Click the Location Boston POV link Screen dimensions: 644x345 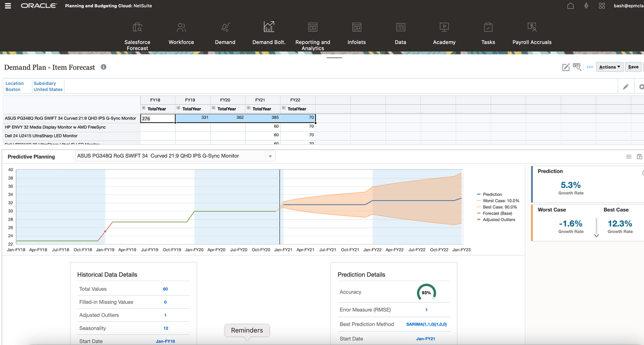(x=14, y=86)
